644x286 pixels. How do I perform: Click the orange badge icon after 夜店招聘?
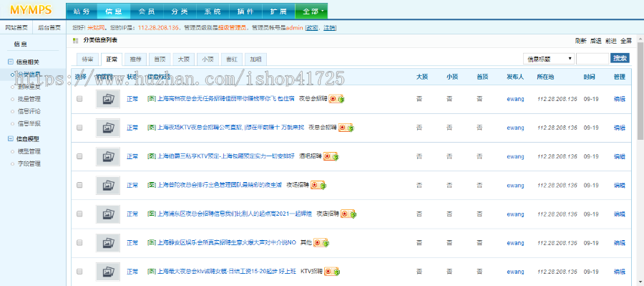(348, 214)
